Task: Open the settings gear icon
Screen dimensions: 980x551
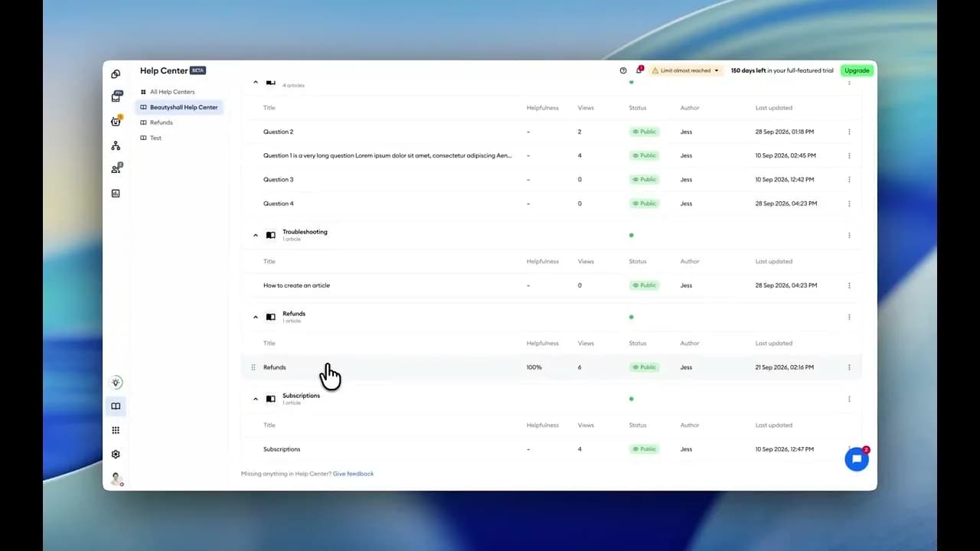Action: click(x=116, y=454)
